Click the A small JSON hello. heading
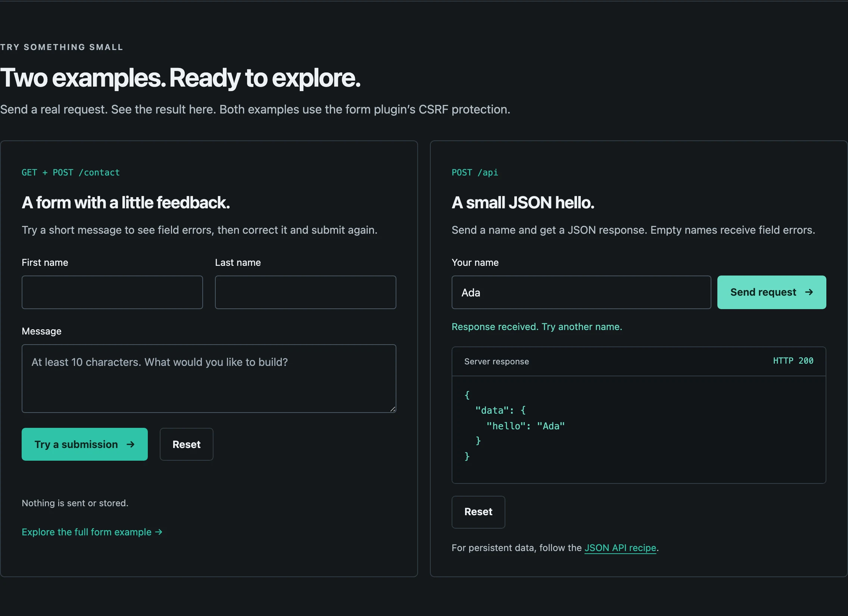This screenshot has height=616, width=848. pos(523,203)
